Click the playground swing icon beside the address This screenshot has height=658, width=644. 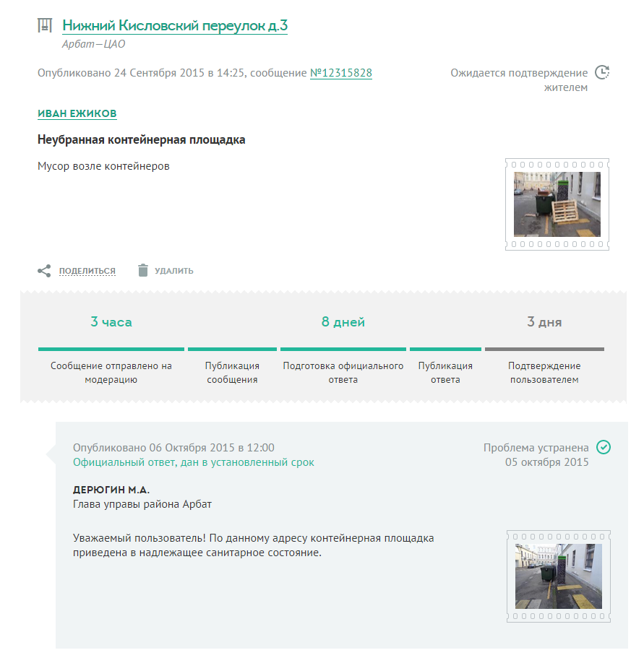45,25
